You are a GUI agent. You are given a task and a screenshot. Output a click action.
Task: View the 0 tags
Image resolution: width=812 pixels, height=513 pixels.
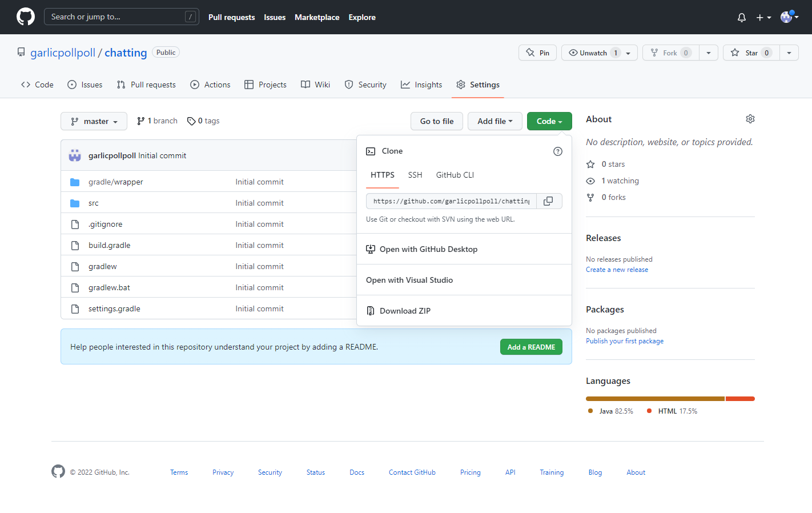pos(203,121)
